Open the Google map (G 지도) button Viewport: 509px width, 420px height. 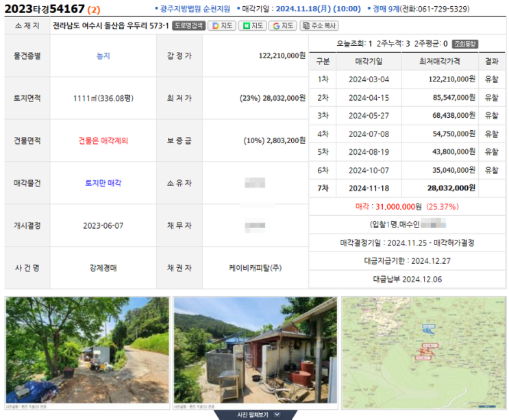tap(283, 25)
